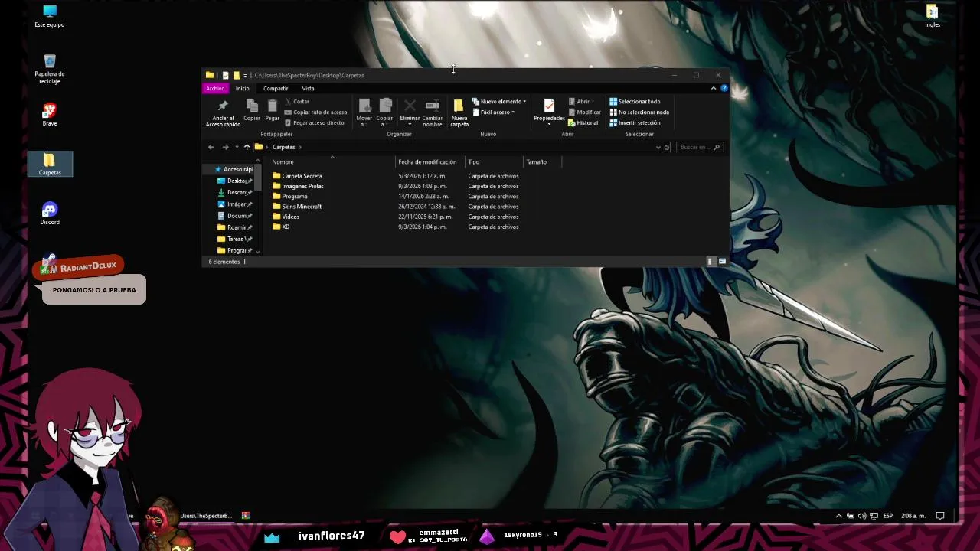Click the Up one level arrow
Viewport: 980px width, 551px height.
pos(247,147)
